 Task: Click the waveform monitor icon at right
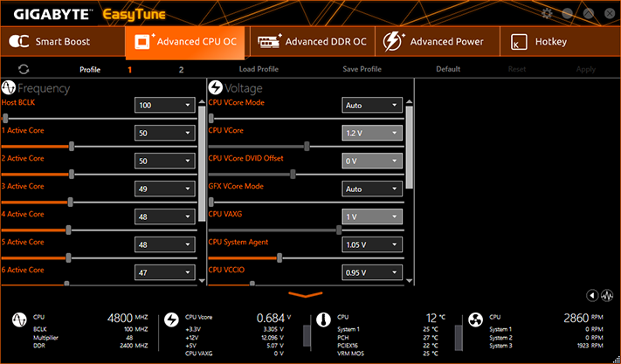point(607,295)
